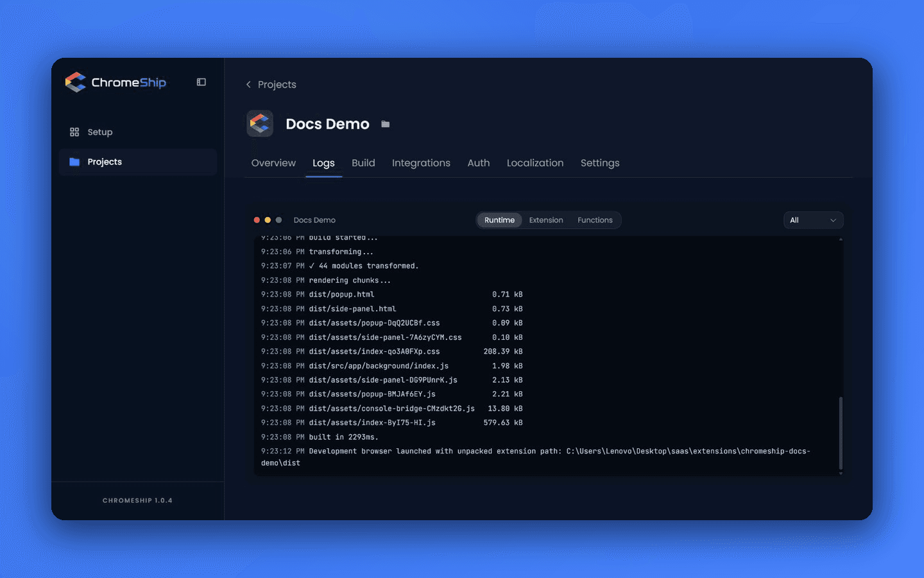Click the 'dist/popup.html' log line
924x578 pixels.
391,295
